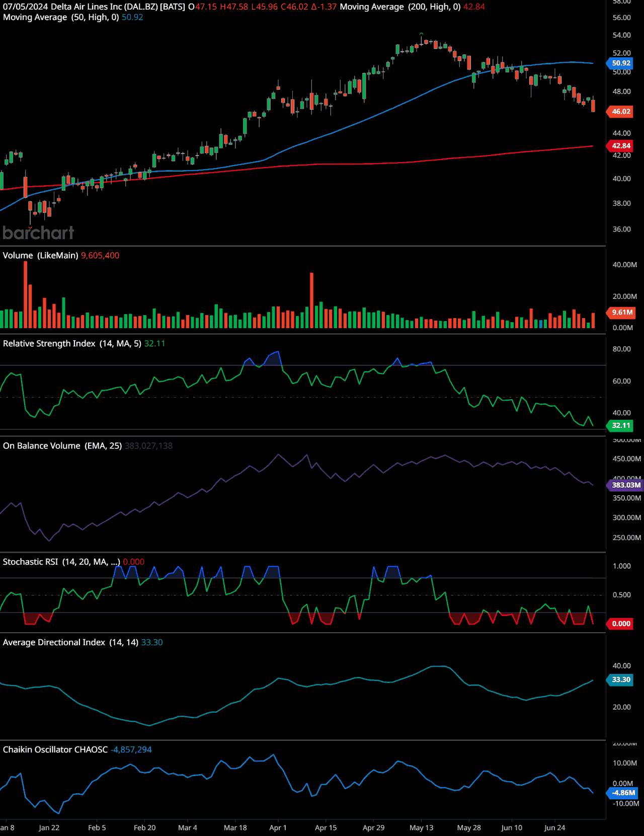
Task: Click the 450.00M OBV axis label
Action: tap(627, 459)
